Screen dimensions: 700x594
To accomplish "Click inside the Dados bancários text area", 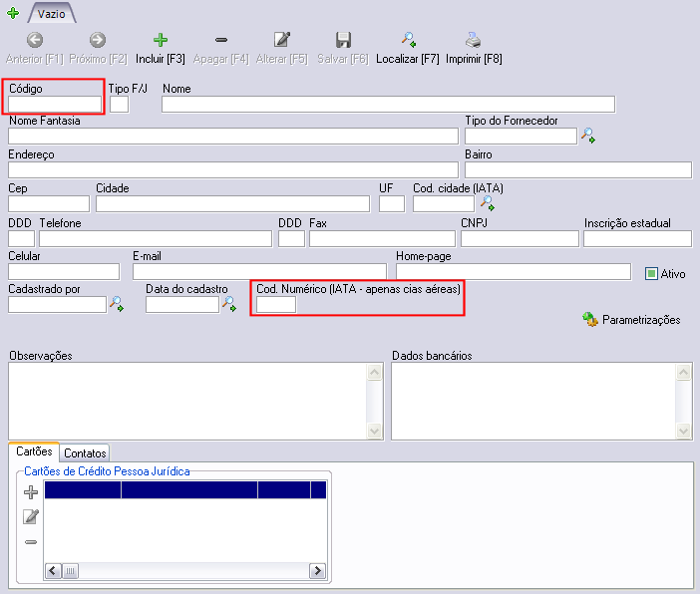I will pyautogui.click(x=533, y=402).
